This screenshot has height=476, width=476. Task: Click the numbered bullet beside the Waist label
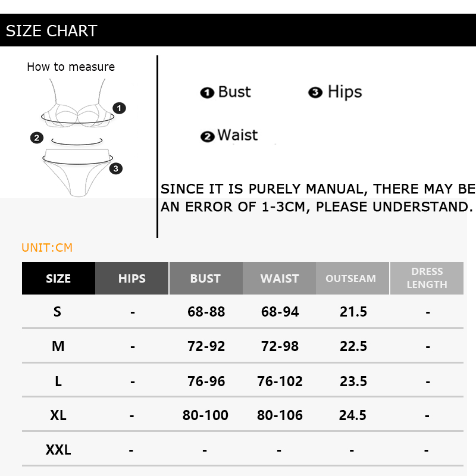207,137
